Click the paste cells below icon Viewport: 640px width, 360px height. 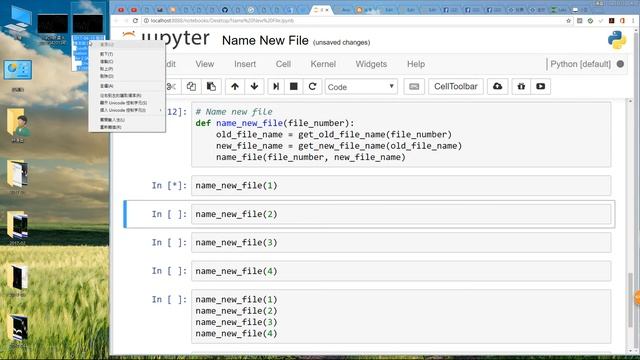point(211,87)
